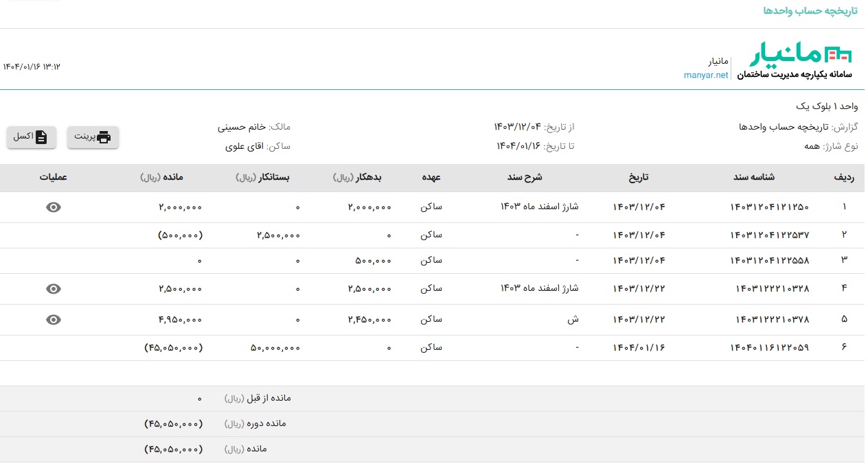Screen dimensions: 868x470
Task: Open the manyar.net link
Action: coord(706,75)
